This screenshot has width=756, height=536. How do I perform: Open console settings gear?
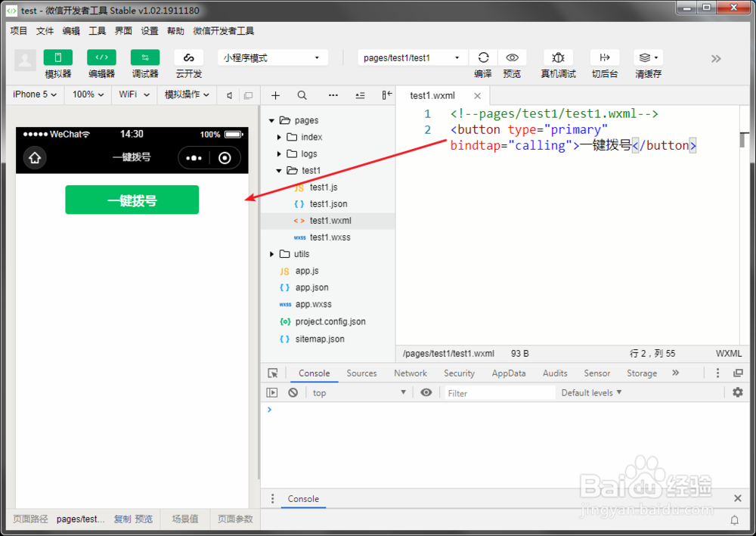(x=738, y=392)
